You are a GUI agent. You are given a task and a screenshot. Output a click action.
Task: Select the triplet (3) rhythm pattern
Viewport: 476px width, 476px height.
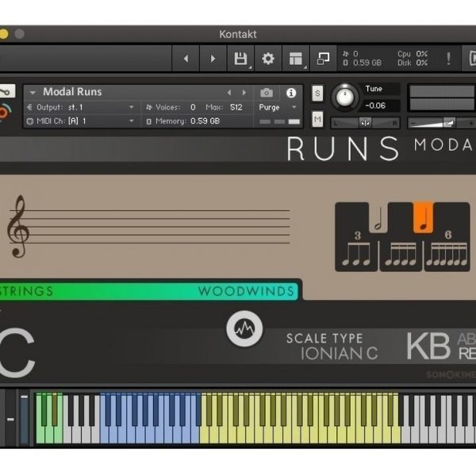tap(356, 252)
